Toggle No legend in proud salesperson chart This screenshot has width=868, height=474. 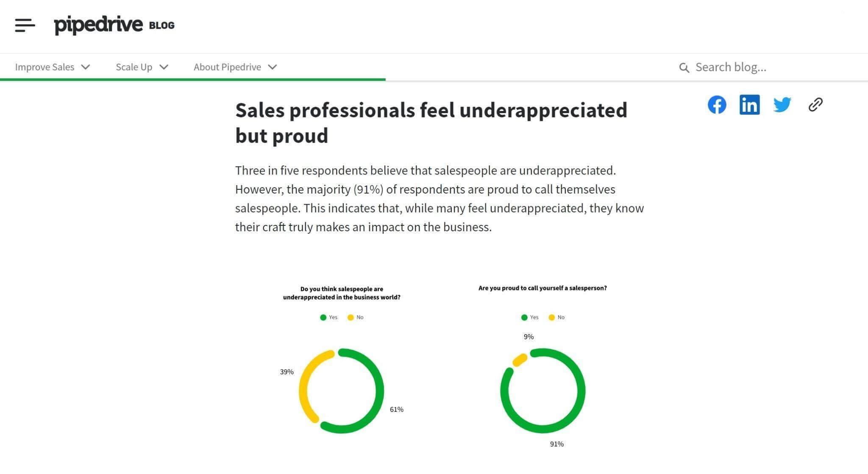click(556, 317)
